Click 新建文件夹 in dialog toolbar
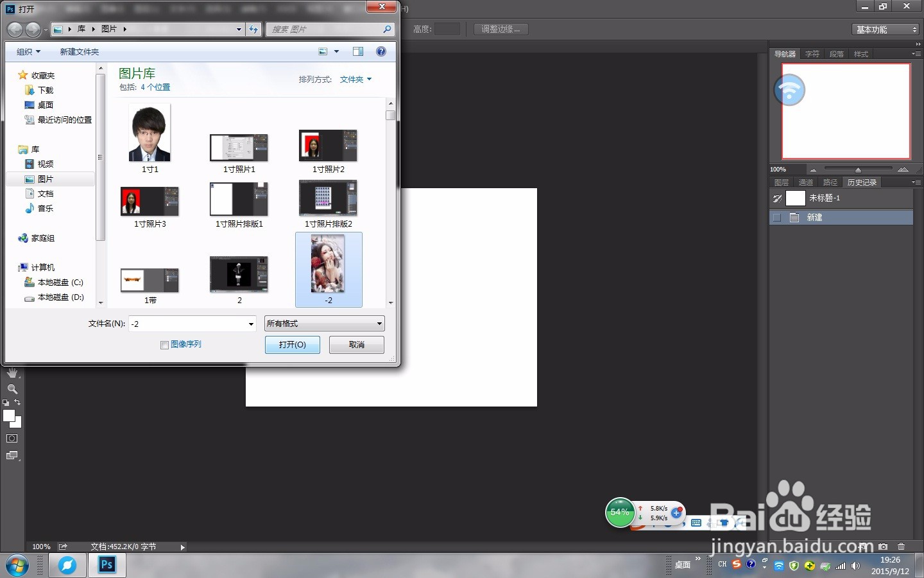This screenshot has width=924, height=578. coord(80,52)
